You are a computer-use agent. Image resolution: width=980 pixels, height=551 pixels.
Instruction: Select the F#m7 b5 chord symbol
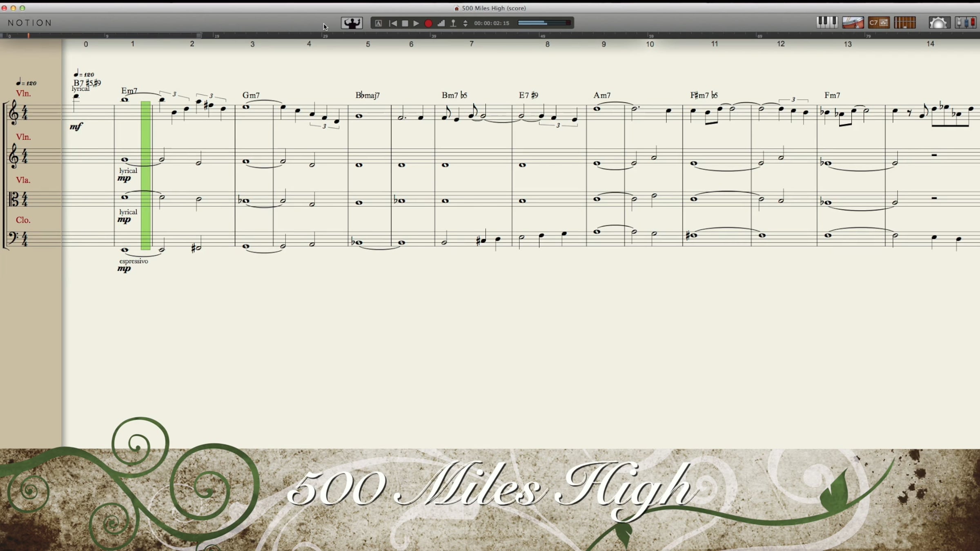(x=704, y=95)
